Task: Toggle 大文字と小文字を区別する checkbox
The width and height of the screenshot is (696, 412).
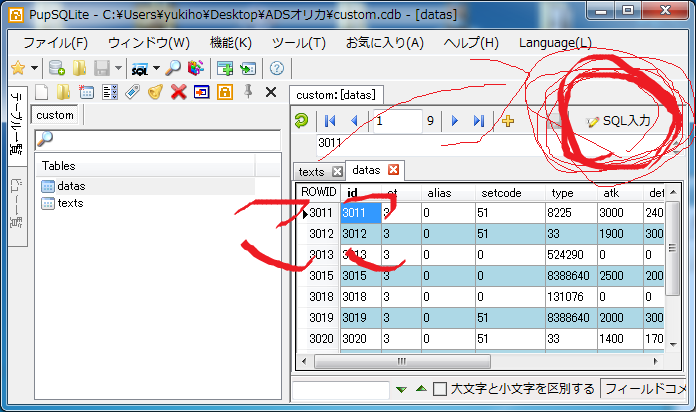Action: 439,389
